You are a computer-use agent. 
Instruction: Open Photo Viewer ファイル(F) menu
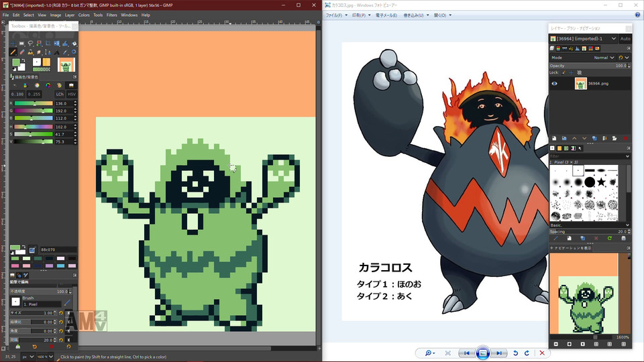(x=336, y=15)
